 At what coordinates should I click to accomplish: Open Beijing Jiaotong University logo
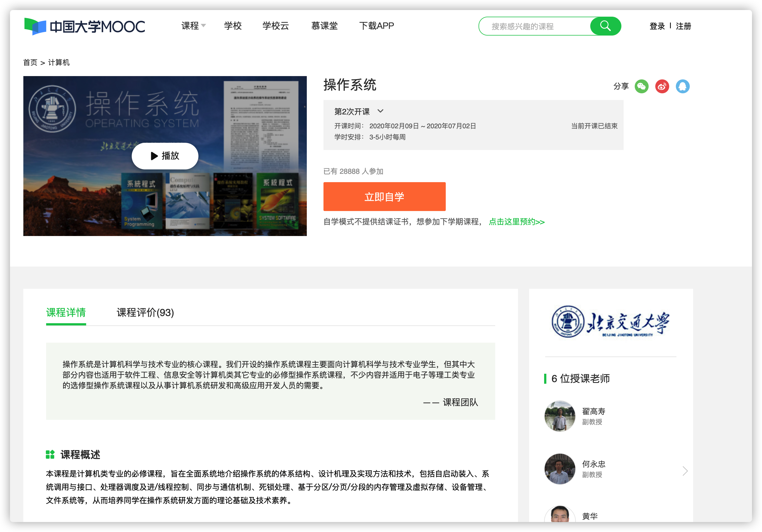coord(610,322)
